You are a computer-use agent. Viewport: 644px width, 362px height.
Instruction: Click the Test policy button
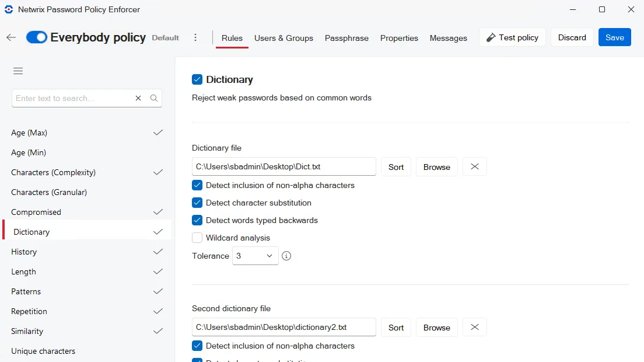click(x=512, y=37)
